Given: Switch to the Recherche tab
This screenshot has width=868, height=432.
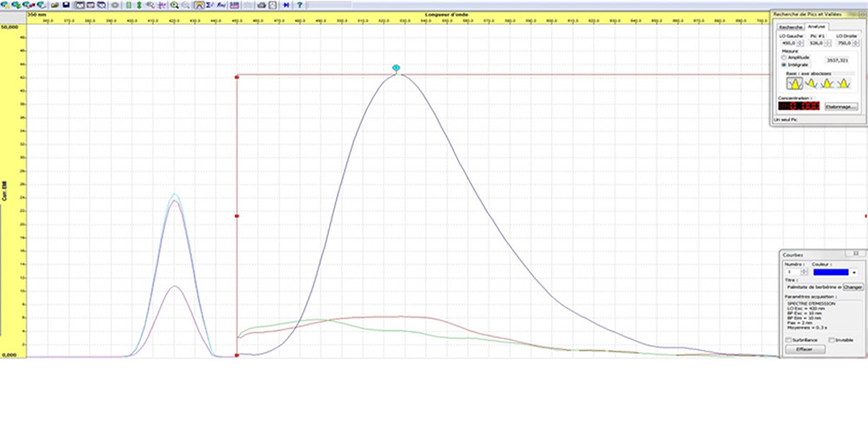Looking at the screenshot, I should click(790, 27).
